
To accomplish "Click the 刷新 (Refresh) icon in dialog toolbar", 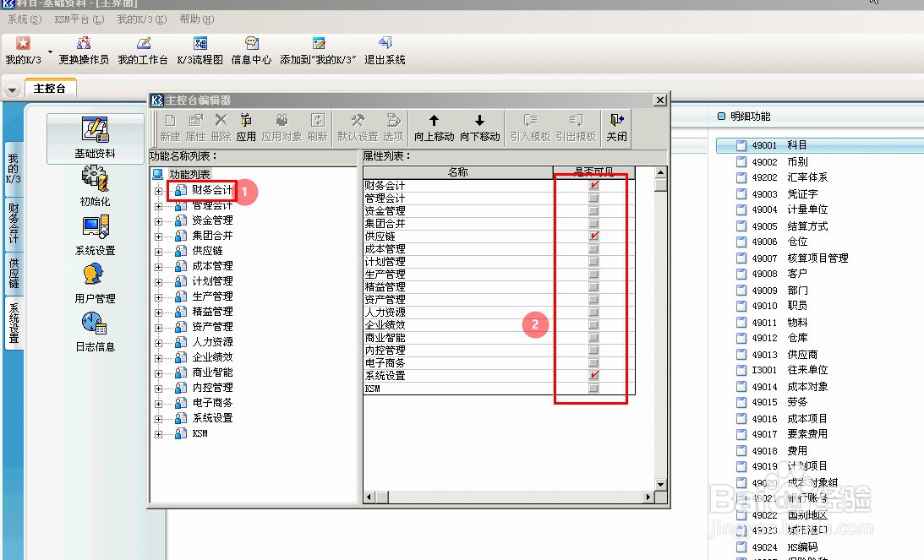I will tap(317, 125).
